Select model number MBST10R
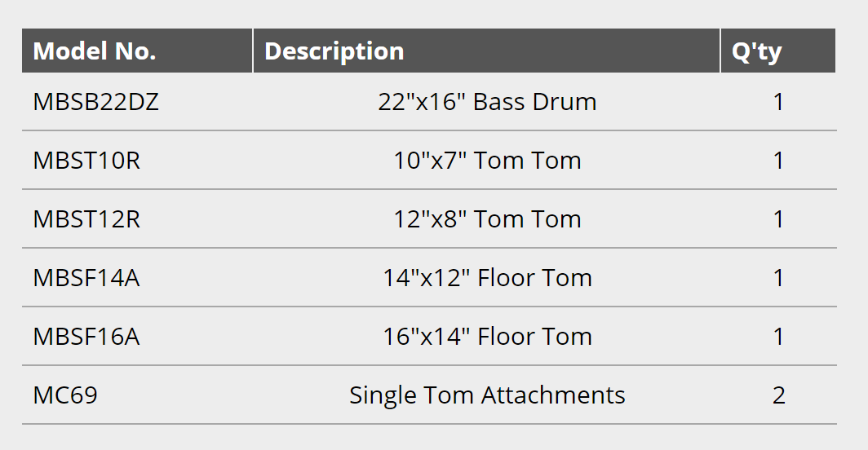The image size is (868, 450). [86, 161]
